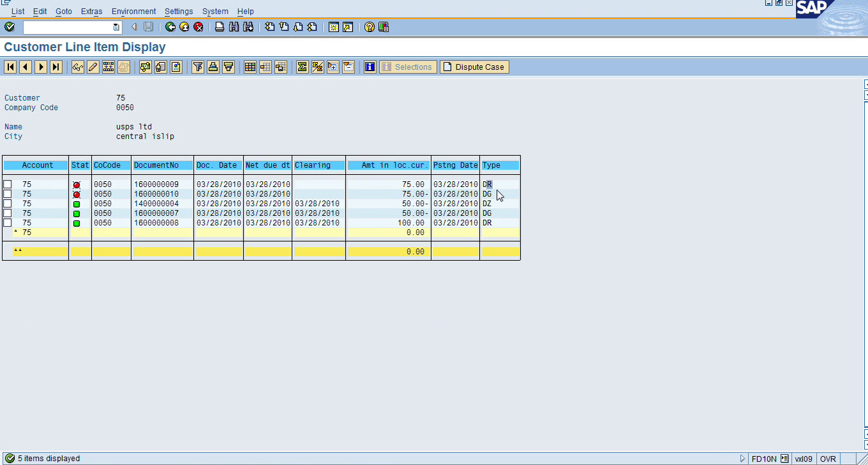Click the Save Layout icon

point(281,67)
